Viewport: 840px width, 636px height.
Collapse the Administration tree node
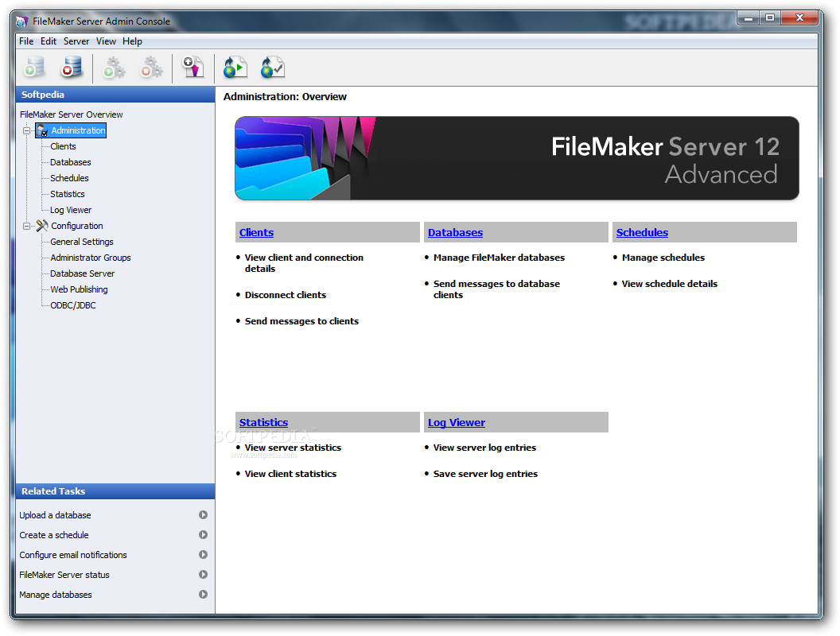click(x=26, y=130)
